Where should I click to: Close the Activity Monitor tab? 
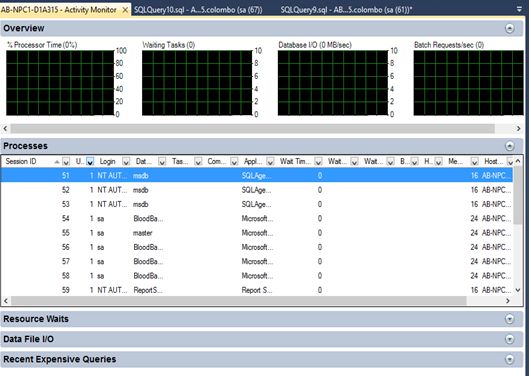[125, 10]
